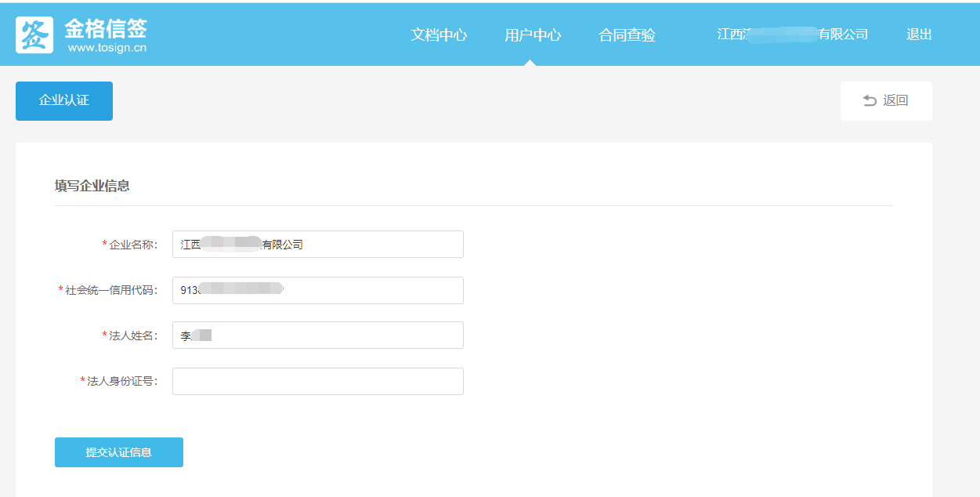
Task: Click the 企业名称 label text
Action: (x=132, y=245)
